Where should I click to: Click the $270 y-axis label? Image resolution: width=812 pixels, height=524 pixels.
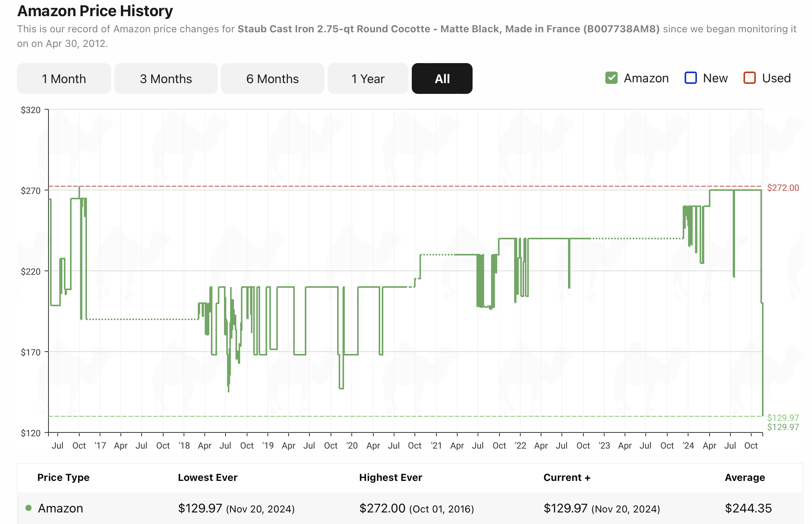point(30,191)
